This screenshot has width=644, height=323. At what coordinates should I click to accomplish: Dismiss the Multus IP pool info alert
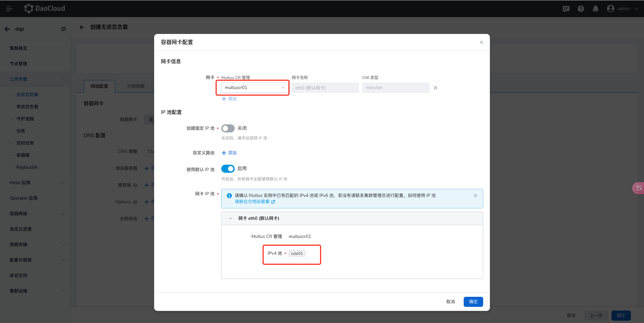(x=475, y=195)
